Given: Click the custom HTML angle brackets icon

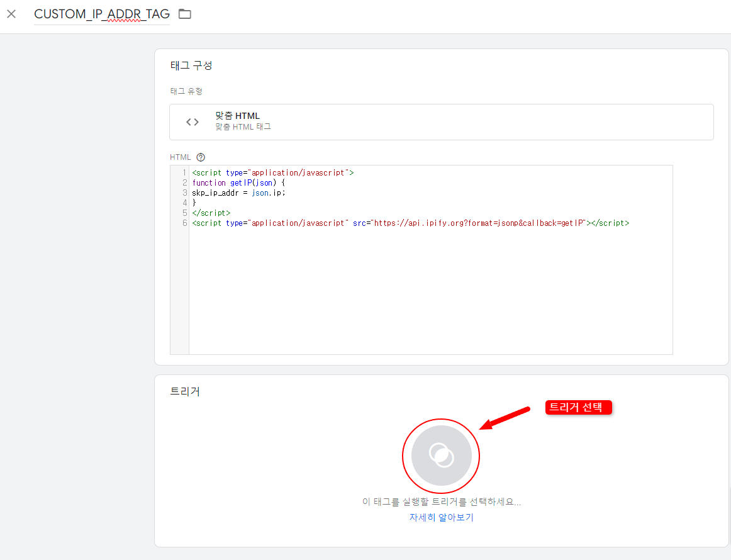Looking at the screenshot, I should pos(192,121).
